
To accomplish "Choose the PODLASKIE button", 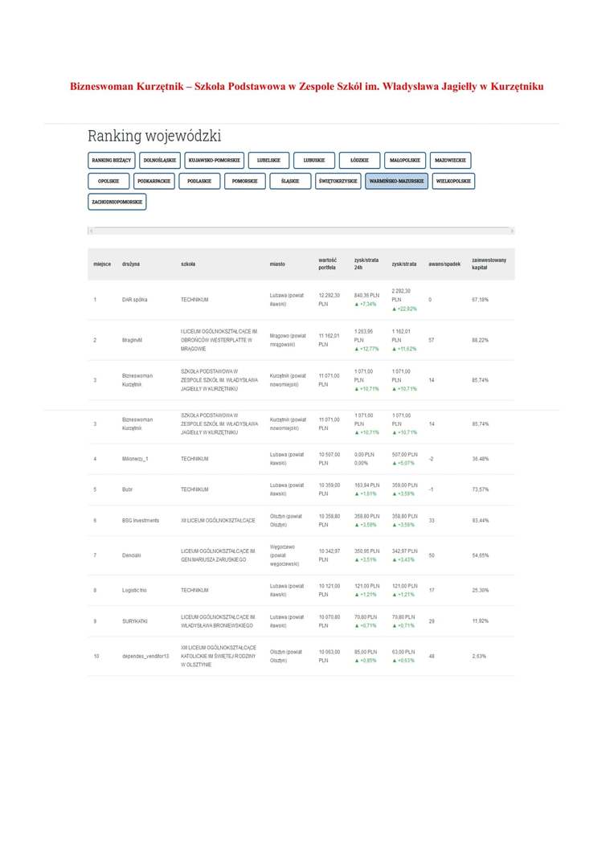I will (x=199, y=181).
